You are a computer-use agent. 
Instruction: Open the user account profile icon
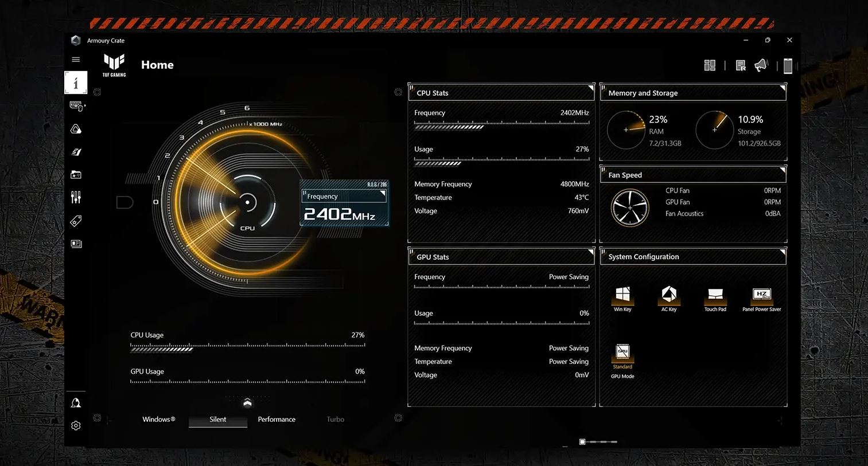point(76,403)
